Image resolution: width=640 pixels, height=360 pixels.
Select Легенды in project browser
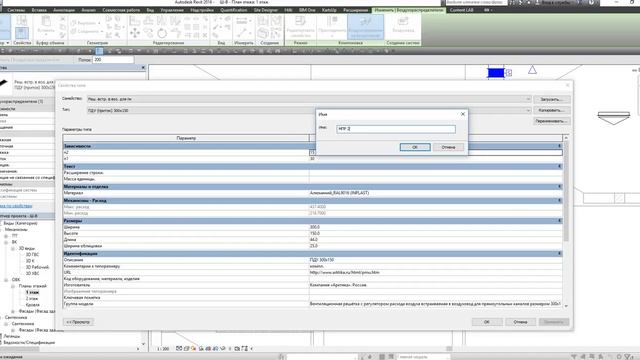(x=11, y=336)
